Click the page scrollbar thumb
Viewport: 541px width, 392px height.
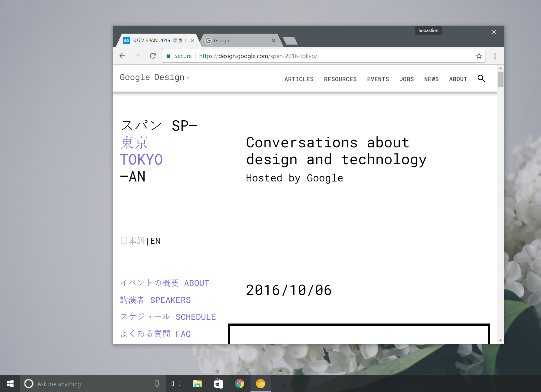pyautogui.click(x=500, y=79)
